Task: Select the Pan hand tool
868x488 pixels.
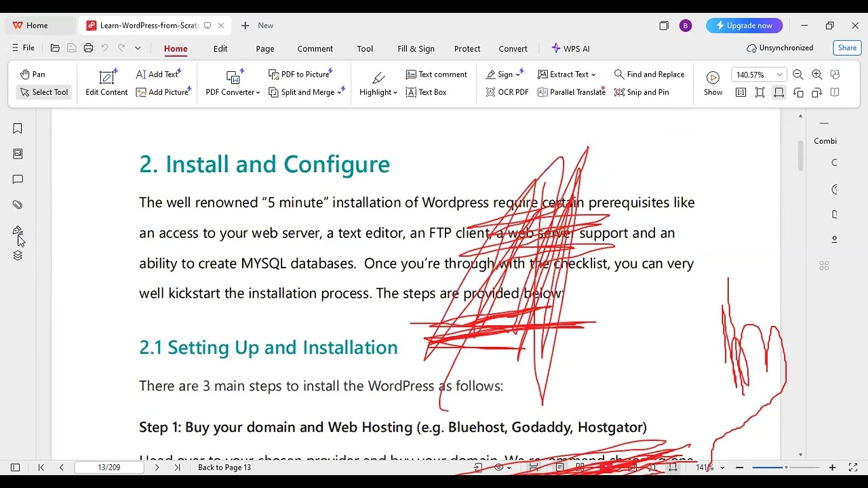Action: (33, 75)
